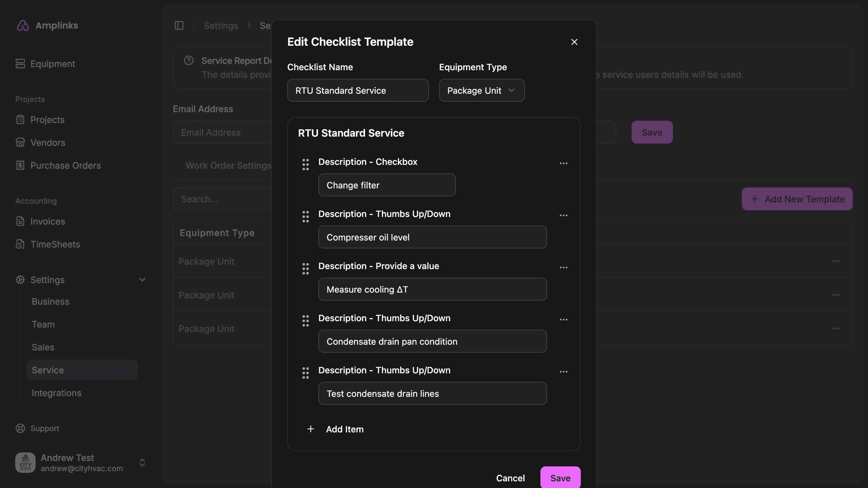Close the Edit Checklist Template dialog
Viewport: 868px width, 488px height.
[x=574, y=42]
